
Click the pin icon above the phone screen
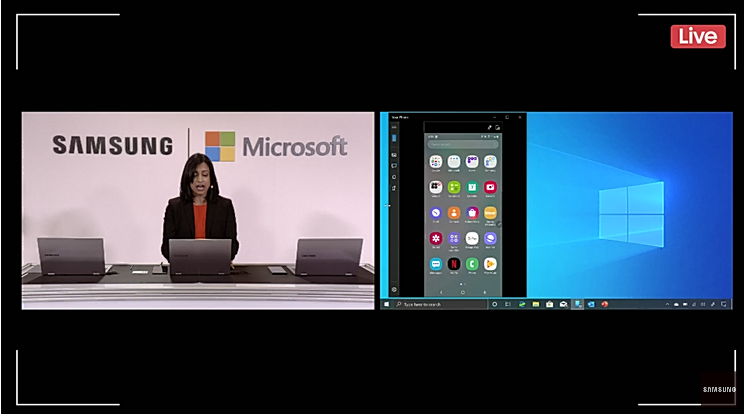(489, 128)
